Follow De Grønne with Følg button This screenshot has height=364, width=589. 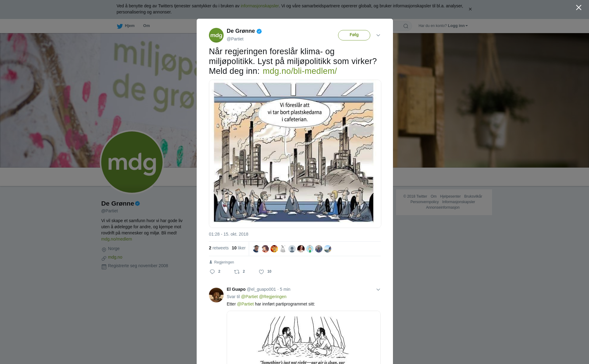[x=354, y=35]
